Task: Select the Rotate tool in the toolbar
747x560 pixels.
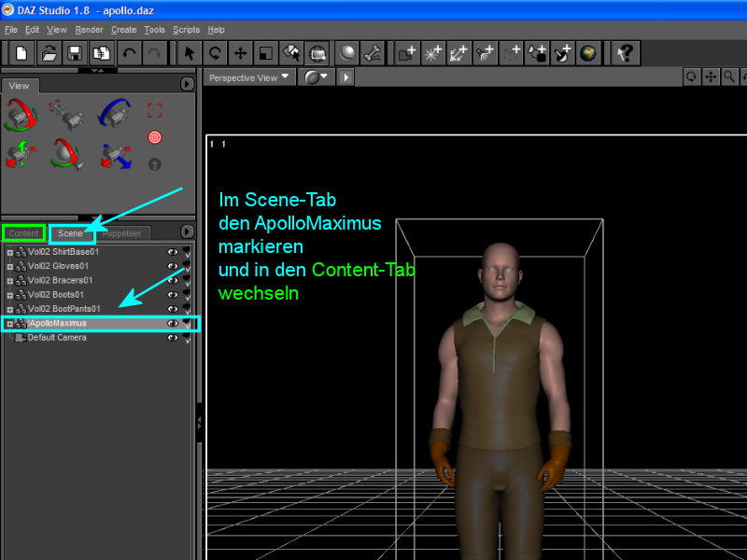Action: [215, 53]
